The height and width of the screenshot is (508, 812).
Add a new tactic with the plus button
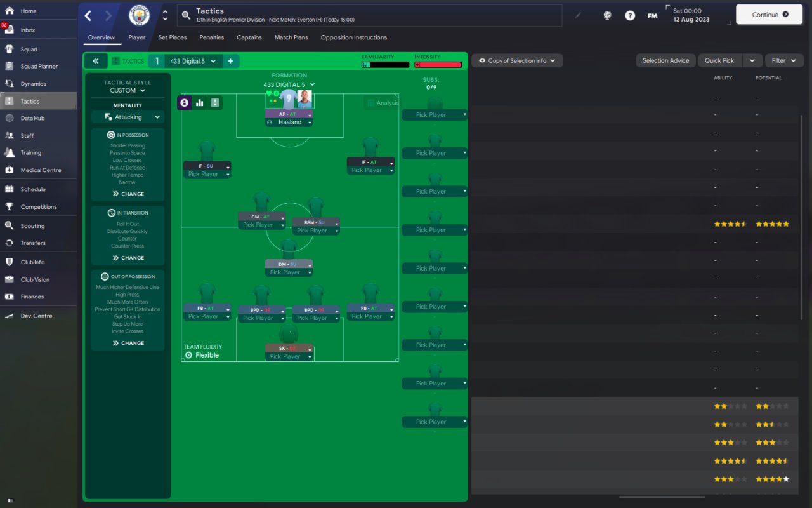[x=230, y=61]
